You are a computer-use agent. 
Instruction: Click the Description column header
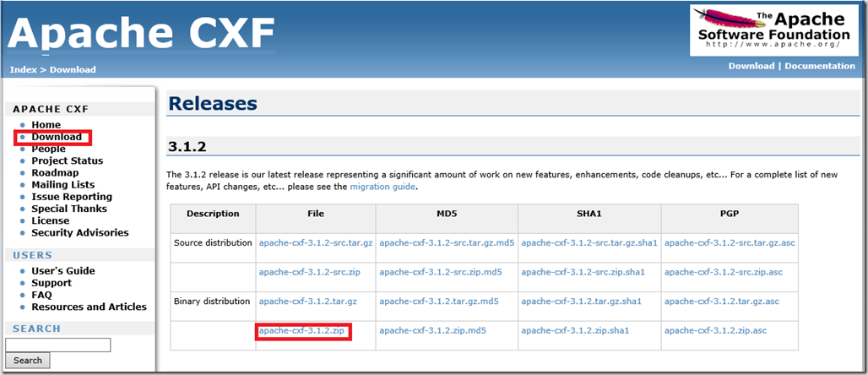(213, 214)
